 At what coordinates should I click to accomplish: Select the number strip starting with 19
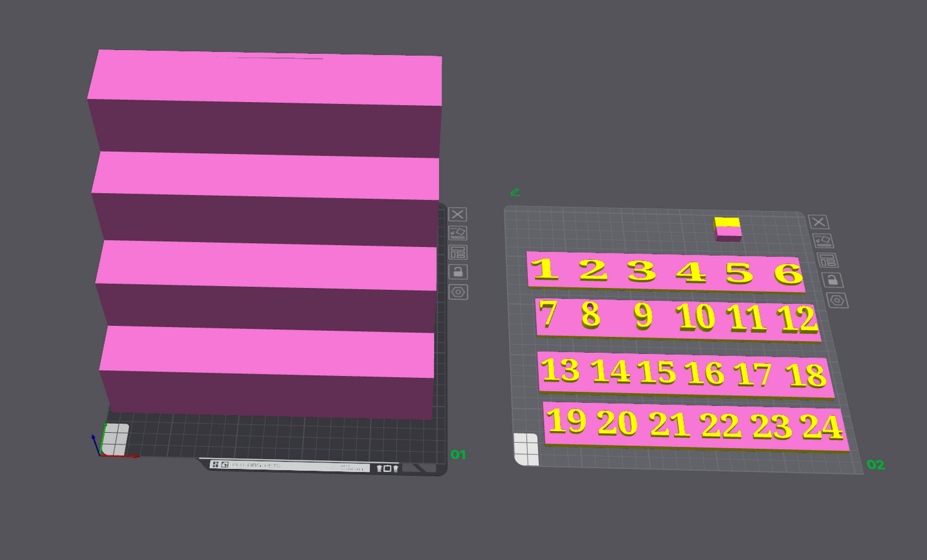696,425
